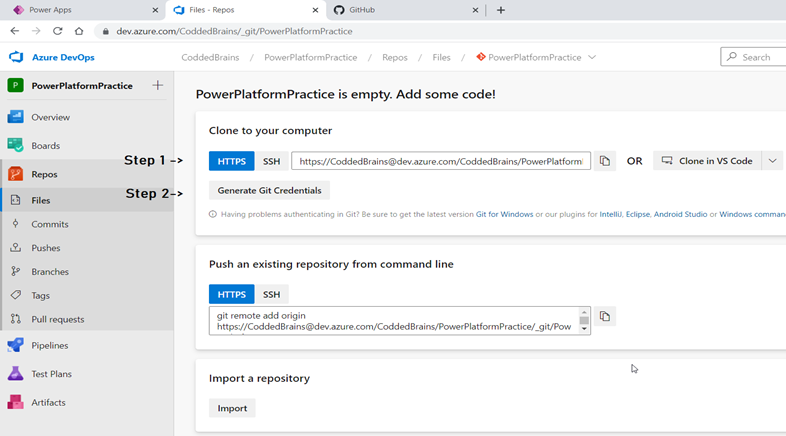This screenshot has width=786, height=436.
Task: Click the PowerPlatformPractice project name in sidebar
Action: [82, 86]
